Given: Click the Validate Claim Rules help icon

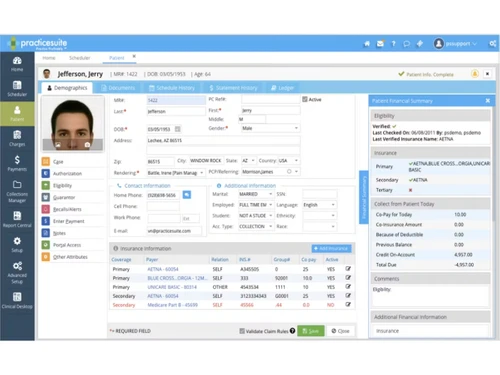Looking at the screenshot, I should pos(292,331).
